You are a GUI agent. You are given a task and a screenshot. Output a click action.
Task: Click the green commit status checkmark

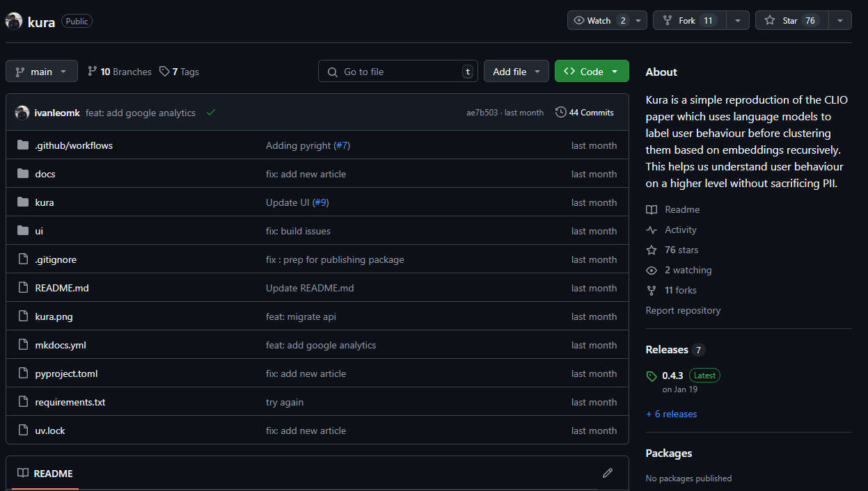211,113
